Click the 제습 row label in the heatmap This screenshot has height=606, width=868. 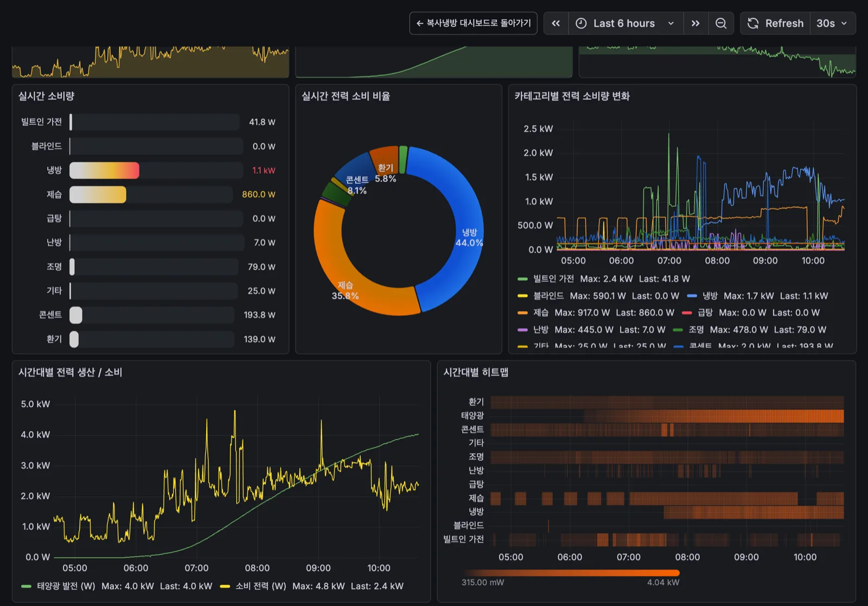pyautogui.click(x=476, y=497)
